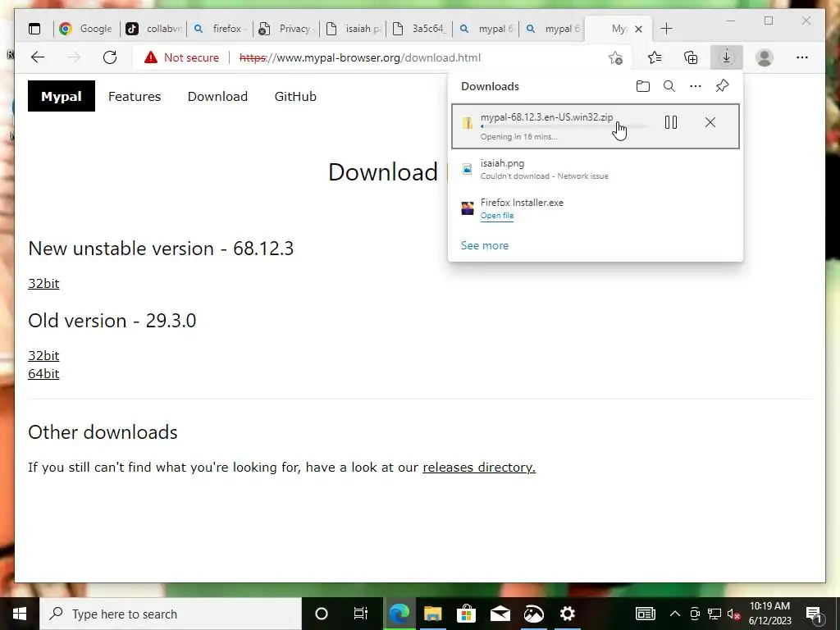
Task: Open the taskbar clock and date
Action: click(x=769, y=614)
